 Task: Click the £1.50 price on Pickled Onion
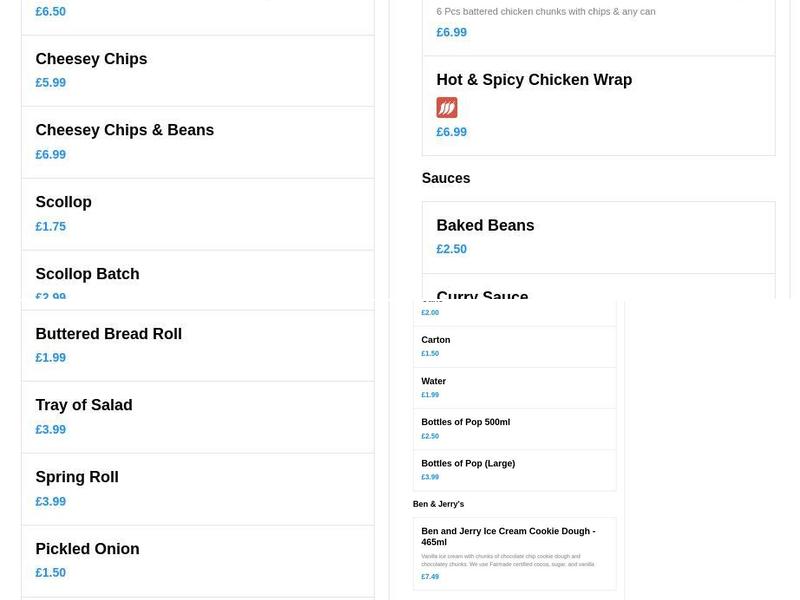[x=50, y=572]
